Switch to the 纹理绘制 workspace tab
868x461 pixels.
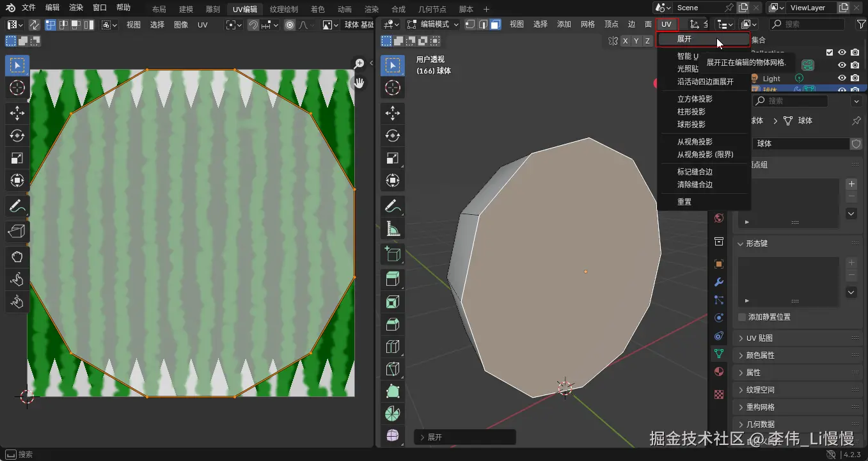coord(283,10)
